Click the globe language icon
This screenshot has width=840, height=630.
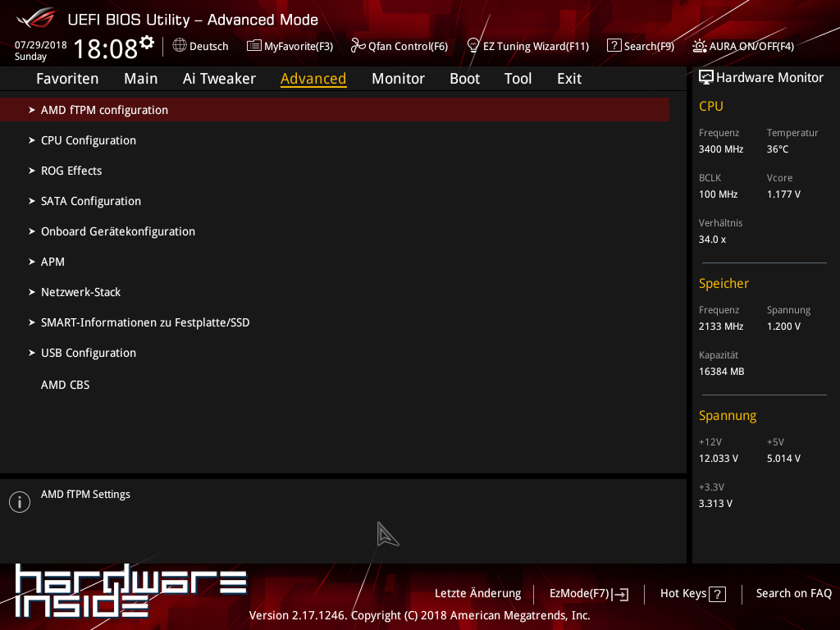[180, 46]
